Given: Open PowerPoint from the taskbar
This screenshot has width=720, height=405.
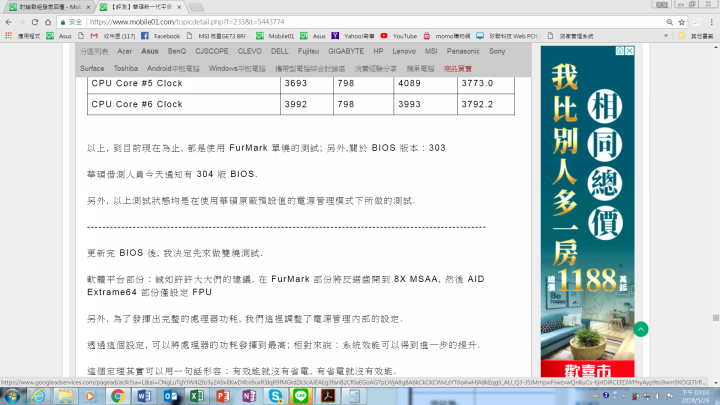Looking at the screenshot, I should point(223,396).
